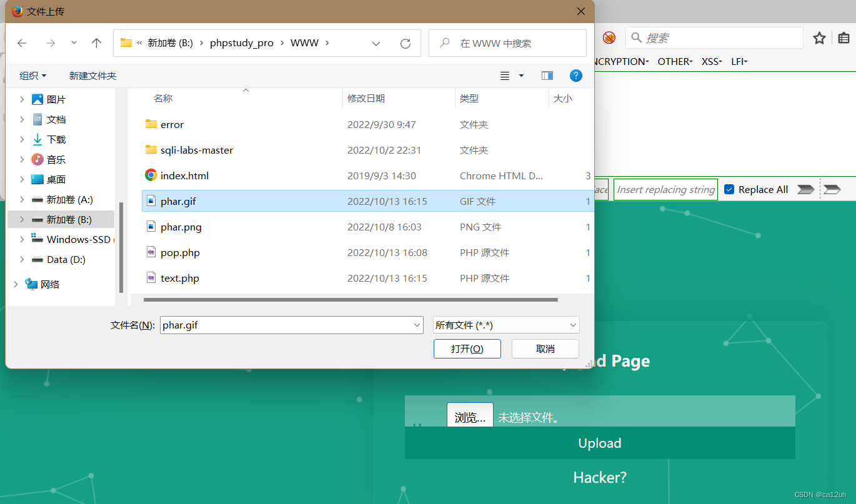856x504 pixels.
Task: Click the horizontal scrollbar of file list
Action: click(x=351, y=300)
